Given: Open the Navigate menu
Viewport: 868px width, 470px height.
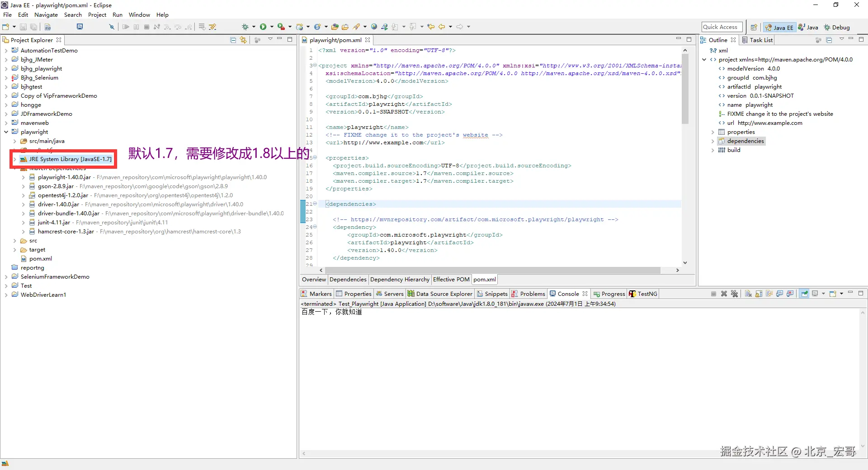Looking at the screenshot, I should [46, 14].
